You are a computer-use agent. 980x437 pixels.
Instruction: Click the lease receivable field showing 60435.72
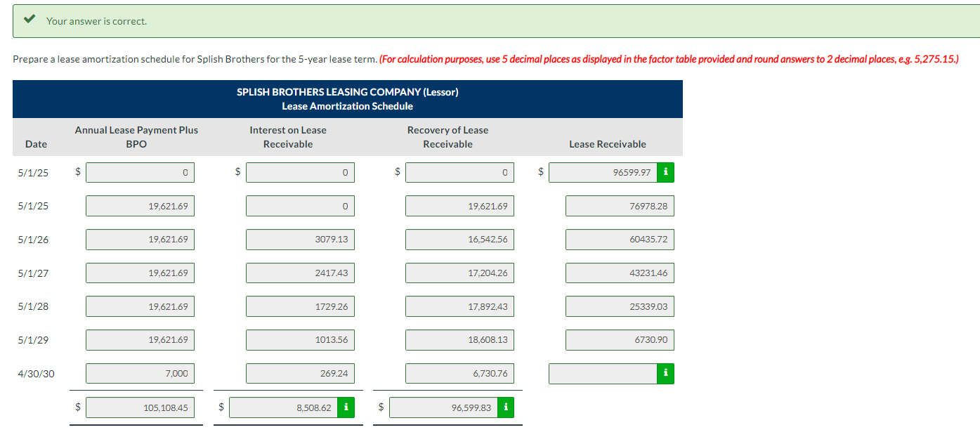point(620,240)
